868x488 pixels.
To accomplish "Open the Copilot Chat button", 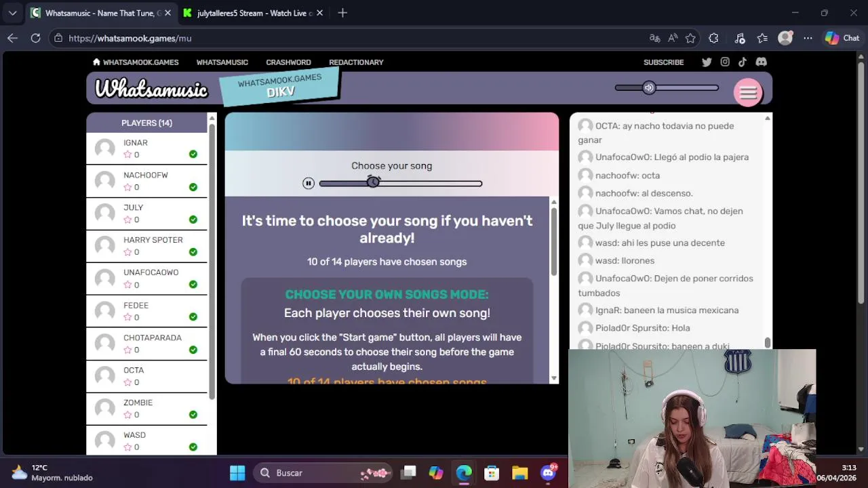I will click(842, 38).
